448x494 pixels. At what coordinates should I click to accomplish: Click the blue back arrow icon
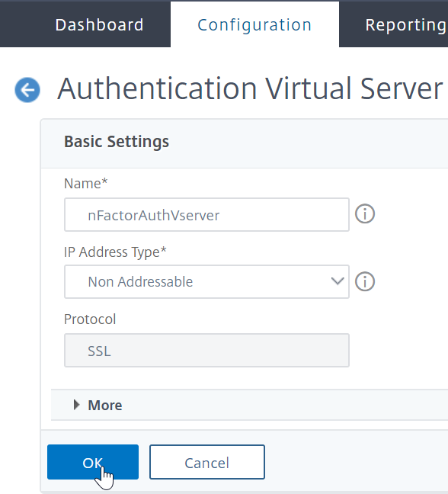tap(27, 90)
